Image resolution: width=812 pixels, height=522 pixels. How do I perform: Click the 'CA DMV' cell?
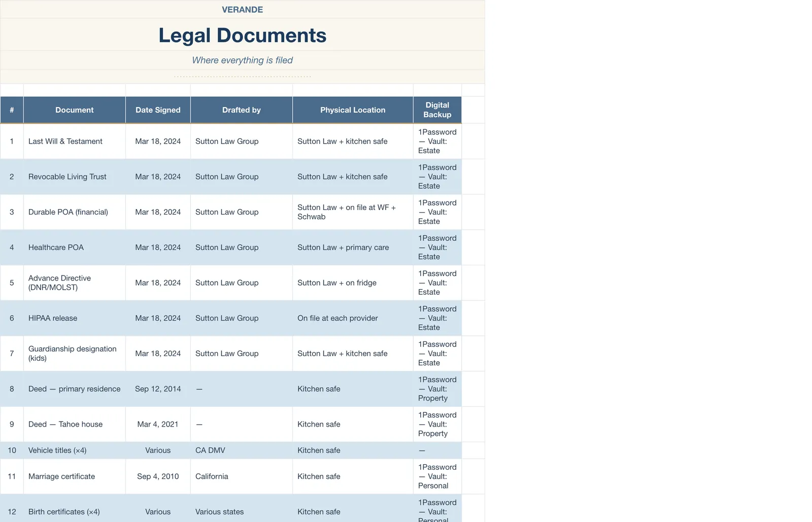(242, 450)
